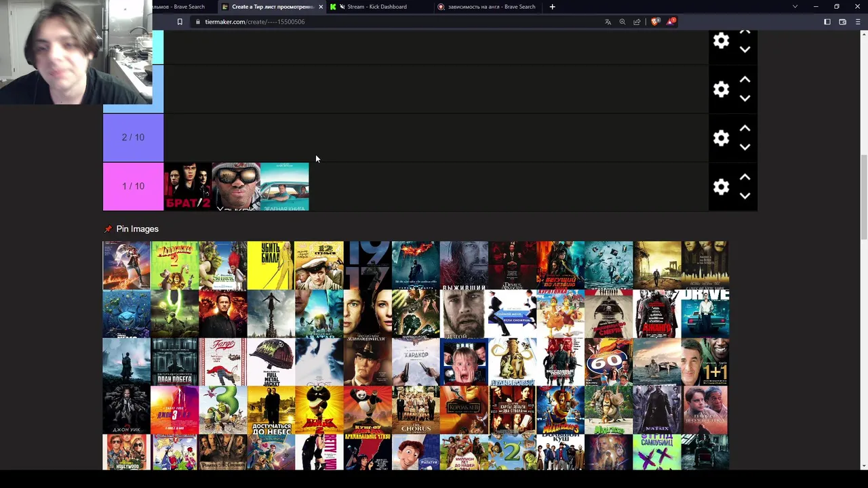Move the 1 / 10 tier row down
The height and width of the screenshot is (488, 868).
[x=745, y=196]
